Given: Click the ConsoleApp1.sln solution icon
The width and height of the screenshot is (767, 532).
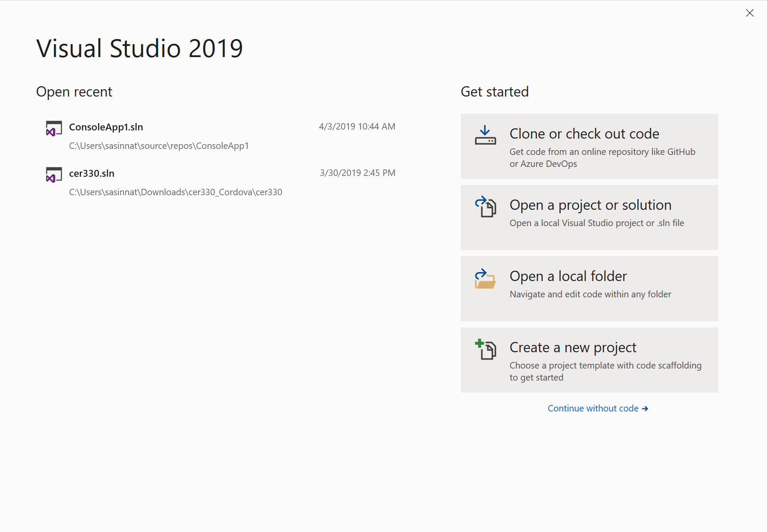Looking at the screenshot, I should [x=54, y=129].
